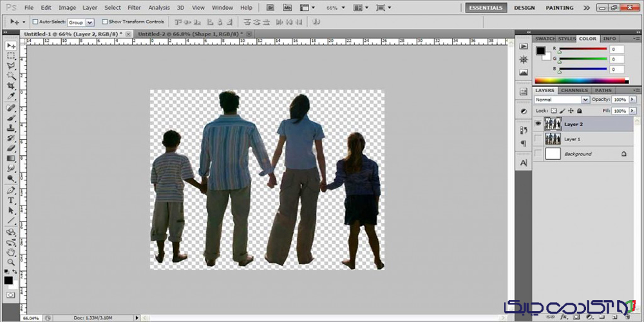The width and height of the screenshot is (644, 322).
Task: Enable Show Transform Controls checkbox
Action: (105, 22)
